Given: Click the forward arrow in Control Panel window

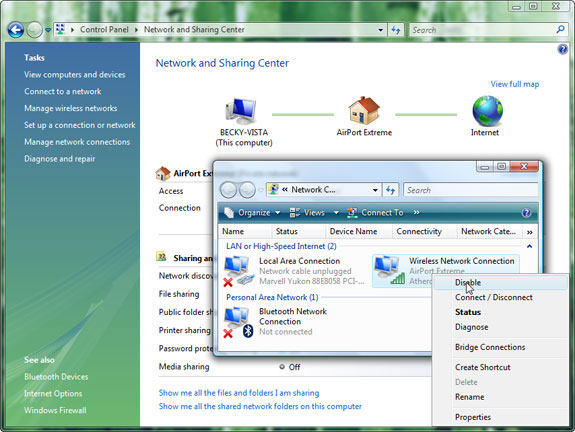Looking at the screenshot, I should coord(35,30).
